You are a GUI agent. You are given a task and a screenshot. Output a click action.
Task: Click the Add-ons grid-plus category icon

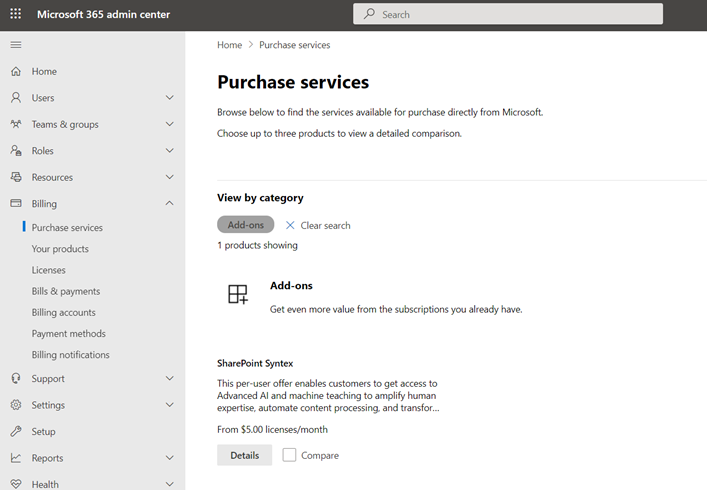point(238,294)
